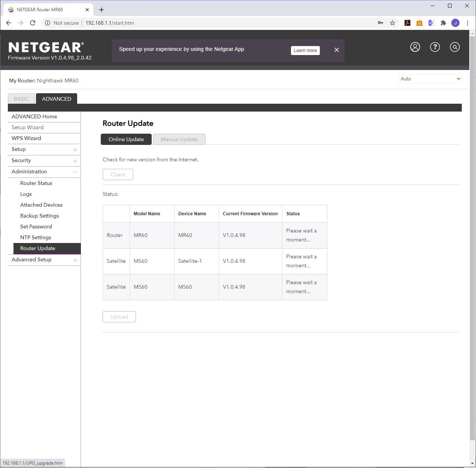Bookmark this page with star icon

pyautogui.click(x=392, y=23)
